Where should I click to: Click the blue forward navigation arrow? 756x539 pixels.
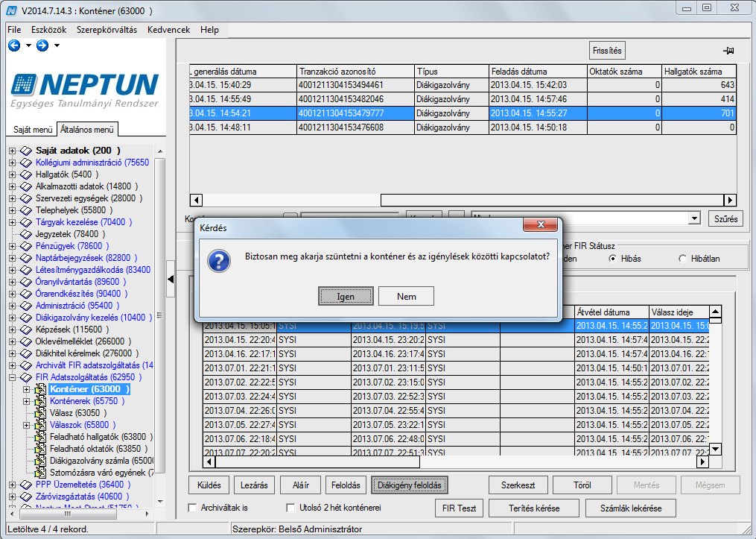[42, 45]
